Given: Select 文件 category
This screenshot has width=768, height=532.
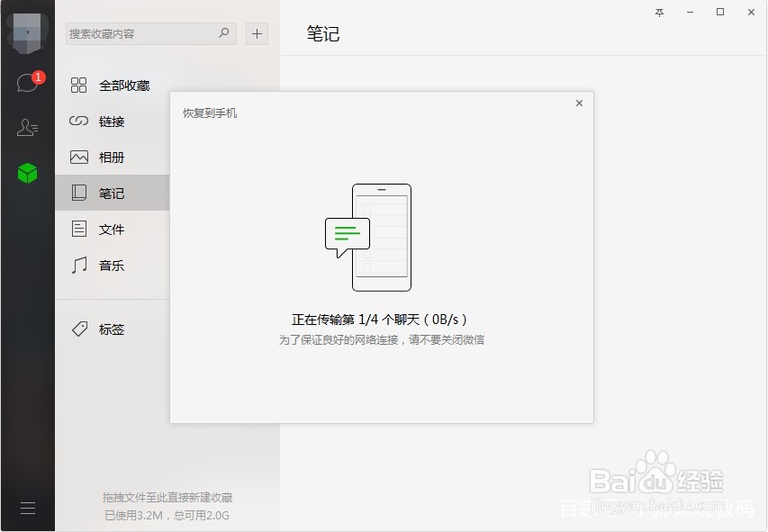Looking at the screenshot, I should (113, 230).
